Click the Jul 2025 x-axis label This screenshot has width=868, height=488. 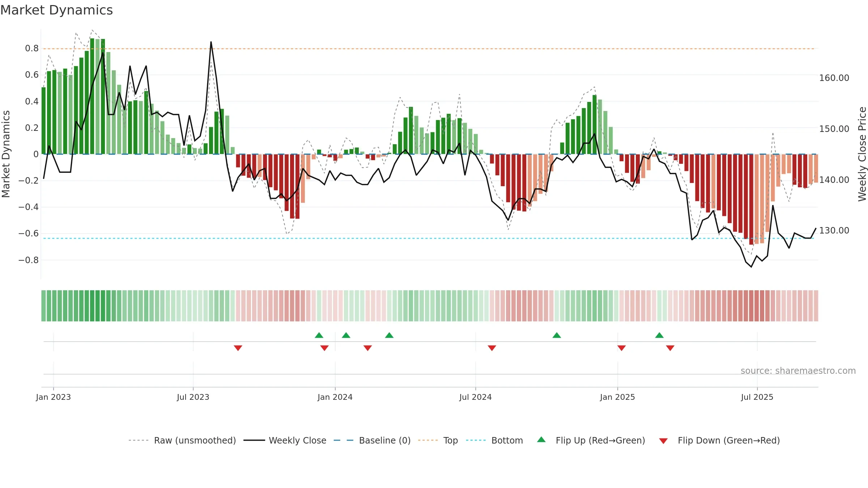757,397
